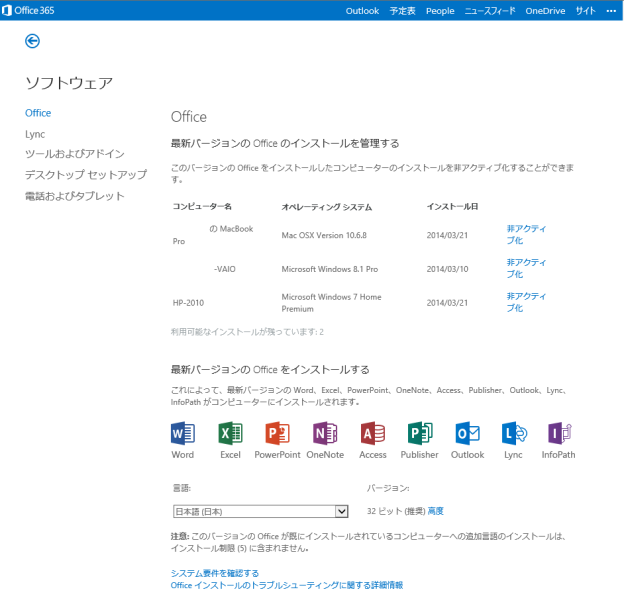Open the Office install troubleshooting details link
This screenshot has width=624, height=608.
[287, 585]
